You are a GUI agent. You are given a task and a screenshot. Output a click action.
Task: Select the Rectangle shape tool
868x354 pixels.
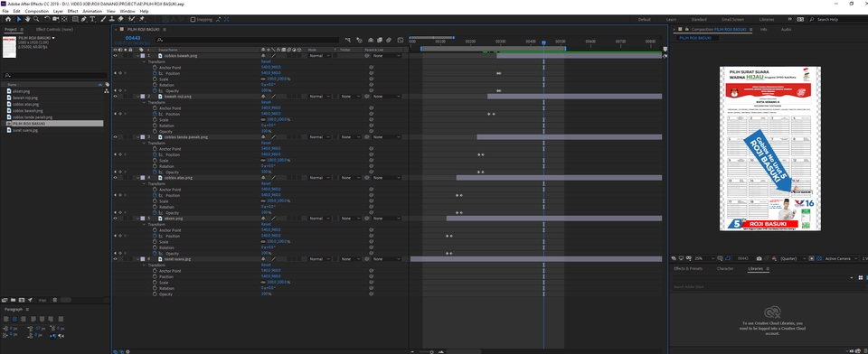[75, 19]
